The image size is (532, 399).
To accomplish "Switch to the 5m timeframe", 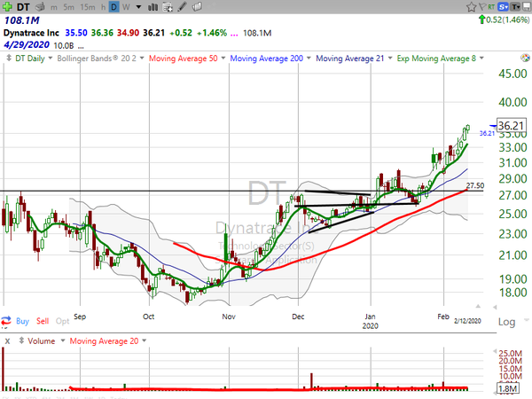I will [x=68, y=7].
